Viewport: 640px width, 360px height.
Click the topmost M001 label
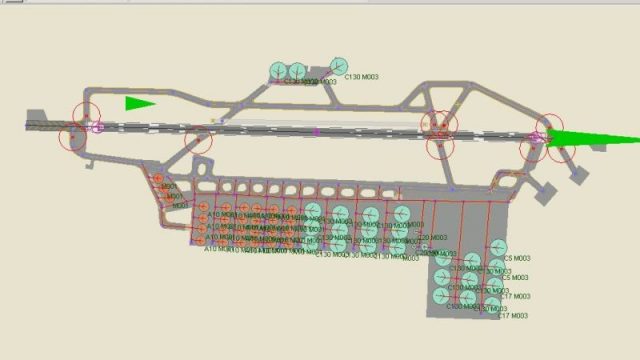[x=169, y=187]
